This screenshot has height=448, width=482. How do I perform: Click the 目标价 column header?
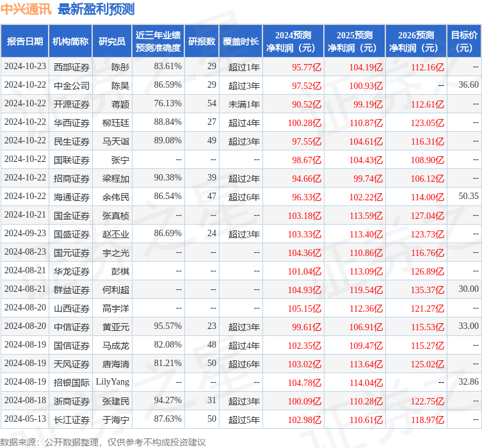[x=464, y=41]
